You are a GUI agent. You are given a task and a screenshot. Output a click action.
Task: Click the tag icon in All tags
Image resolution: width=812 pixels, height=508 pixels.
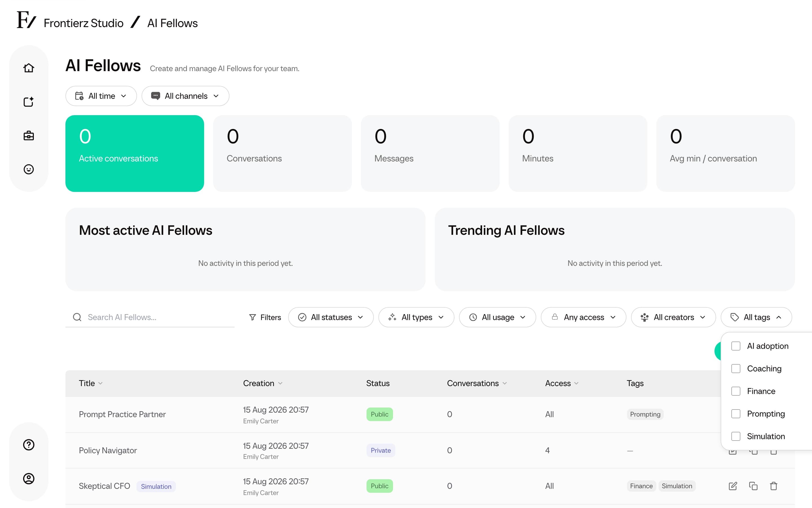coord(734,317)
